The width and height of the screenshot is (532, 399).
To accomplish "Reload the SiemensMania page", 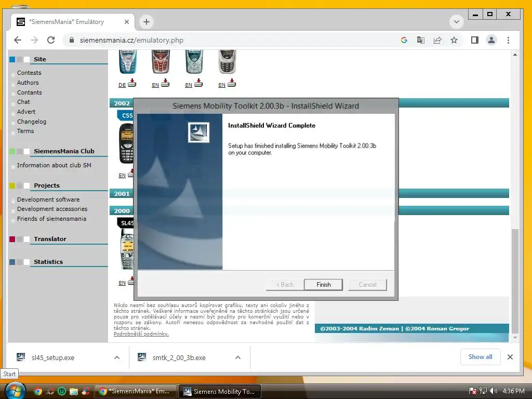I will pos(51,40).
